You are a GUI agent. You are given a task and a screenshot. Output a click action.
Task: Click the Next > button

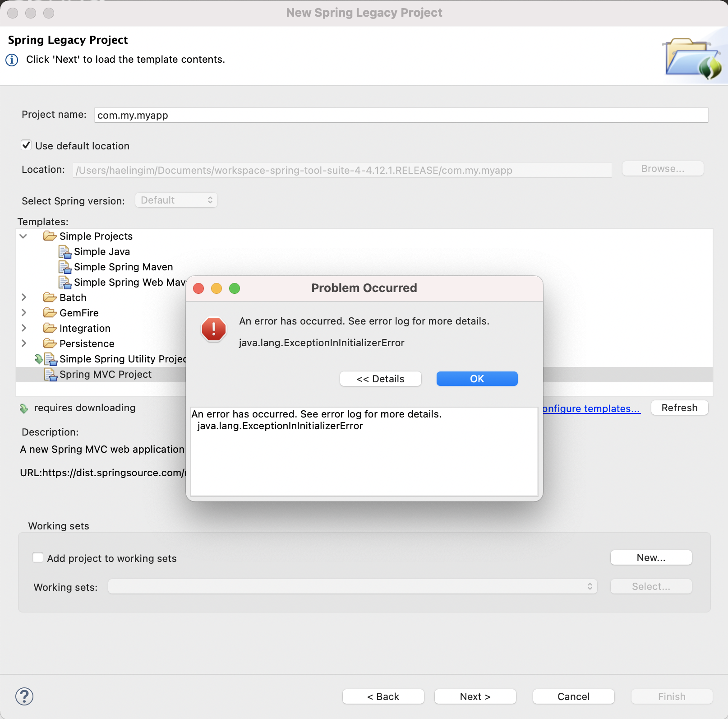[x=475, y=696]
